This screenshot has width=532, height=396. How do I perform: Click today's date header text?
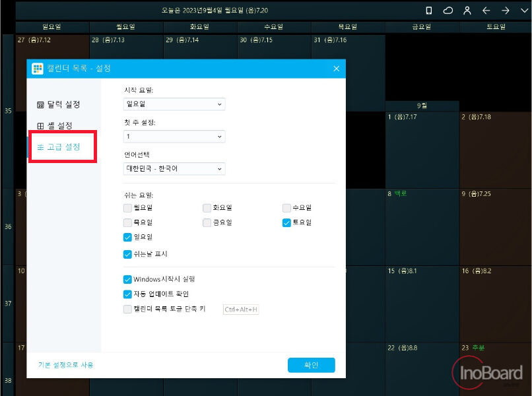click(215, 11)
